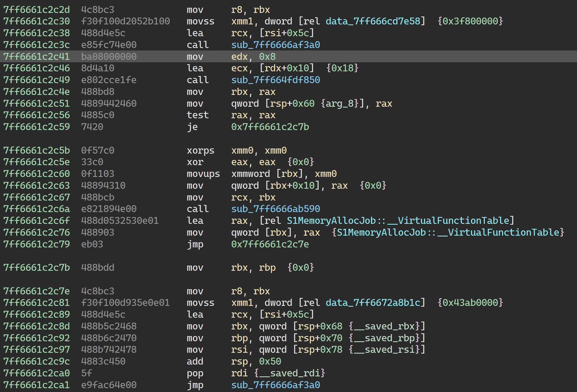Open data_7ff6672a8b1c data reference

tap(373, 303)
